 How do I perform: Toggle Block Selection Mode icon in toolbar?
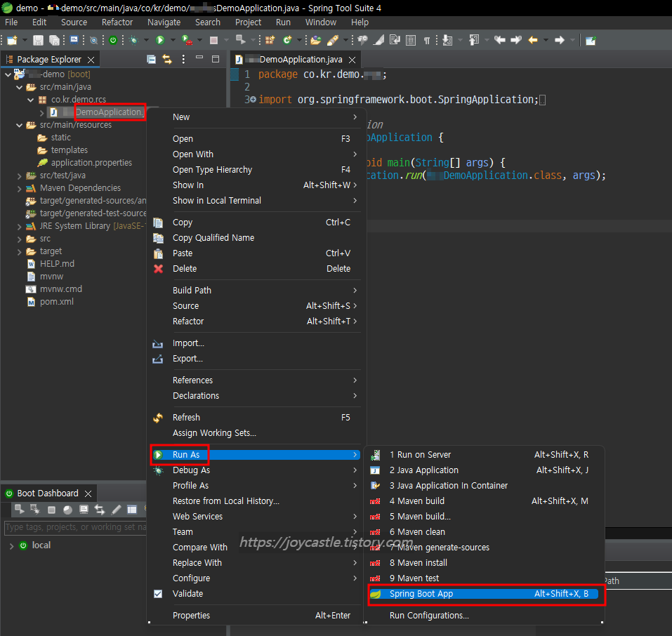click(x=411, y=40)
